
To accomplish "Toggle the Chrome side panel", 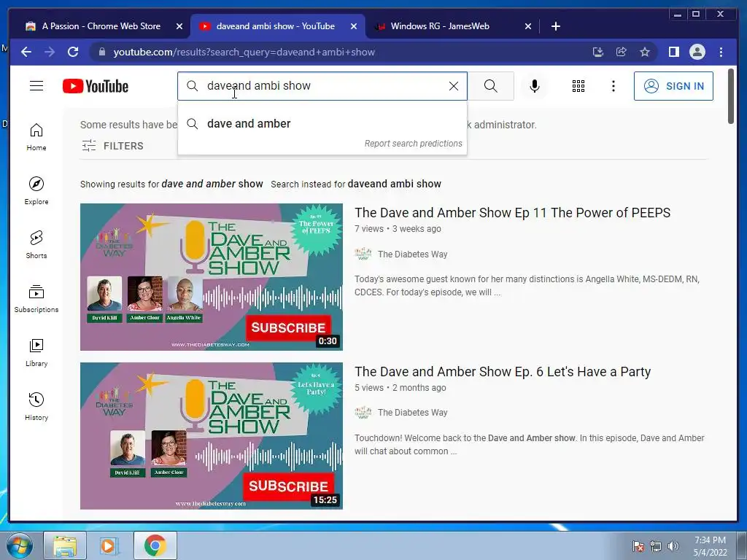I will click(673, 52).
